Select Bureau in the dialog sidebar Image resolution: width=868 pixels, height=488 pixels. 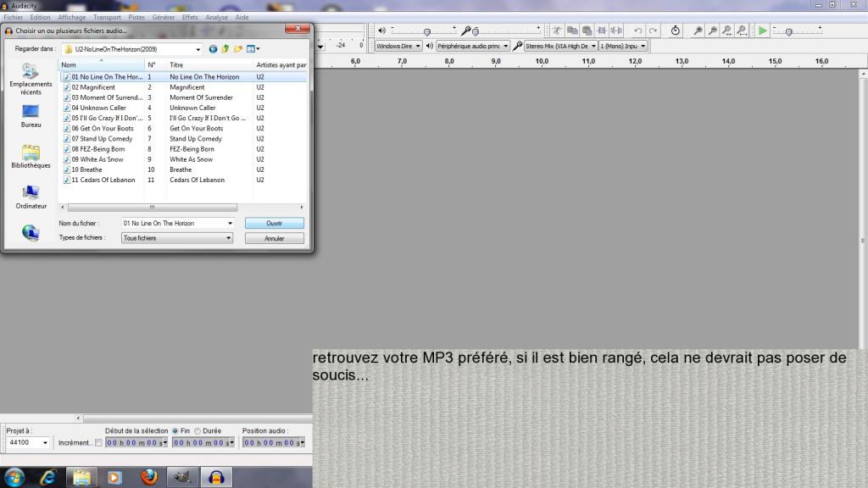31,116
